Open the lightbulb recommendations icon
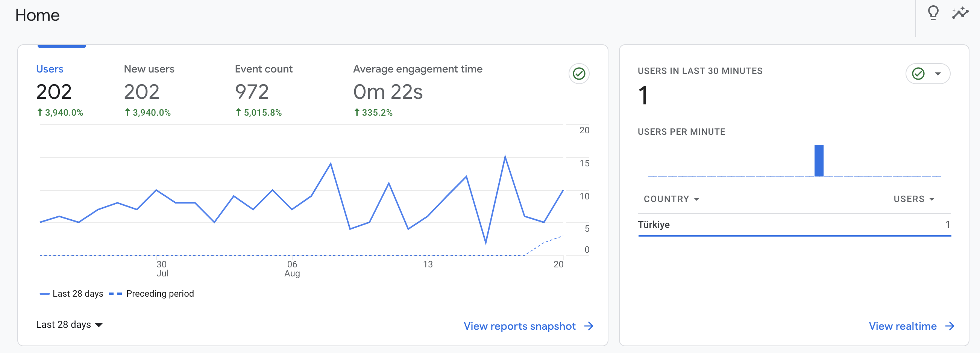The image size is (980, 353). [x=933, y=13]
